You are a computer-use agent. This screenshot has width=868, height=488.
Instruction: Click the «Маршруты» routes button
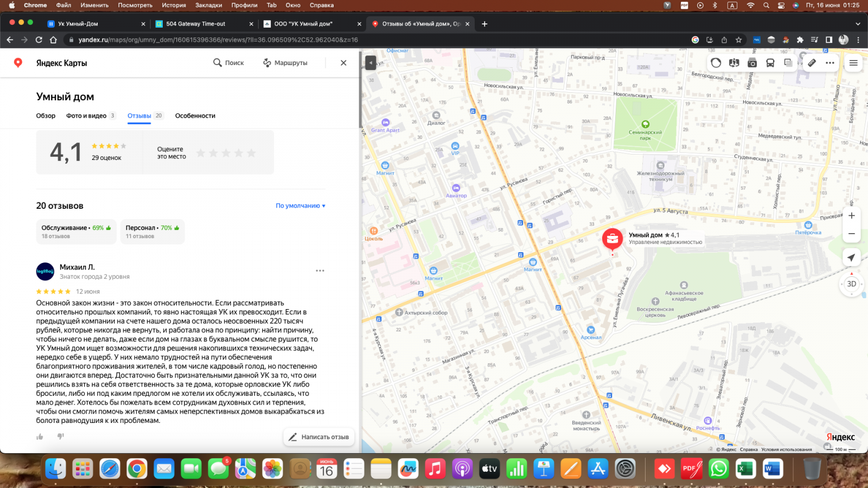[285, 63]
